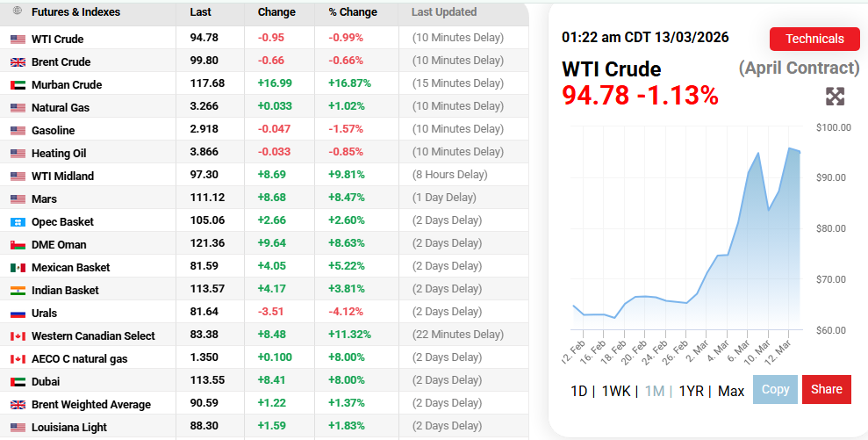Click the (April Contract) label

tap(799, 68)
